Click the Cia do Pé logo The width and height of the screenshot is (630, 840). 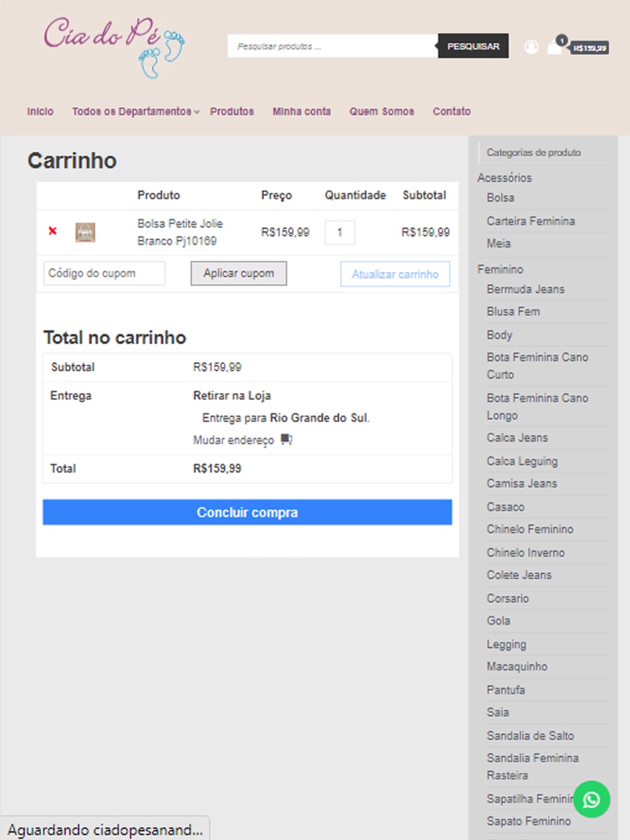tap(114, 47)
